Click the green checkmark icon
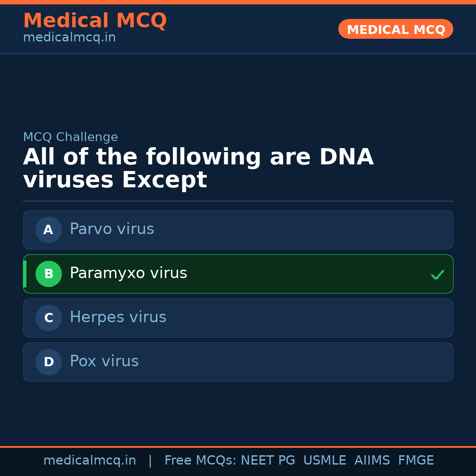 tap(437, 275)
